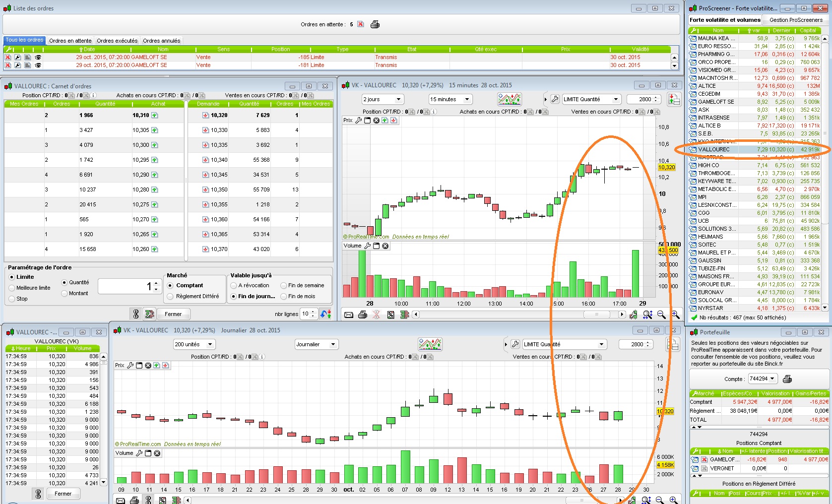832x504 pixels.
Task: Click the wrench icon in the Liste des ordres header
Action: tap(9, 49)
